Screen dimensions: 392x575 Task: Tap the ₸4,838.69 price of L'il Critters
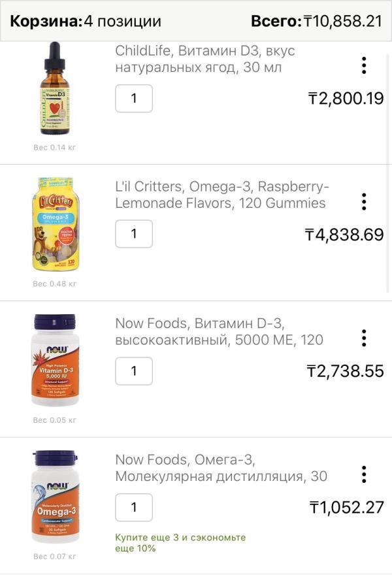point(344,235)
